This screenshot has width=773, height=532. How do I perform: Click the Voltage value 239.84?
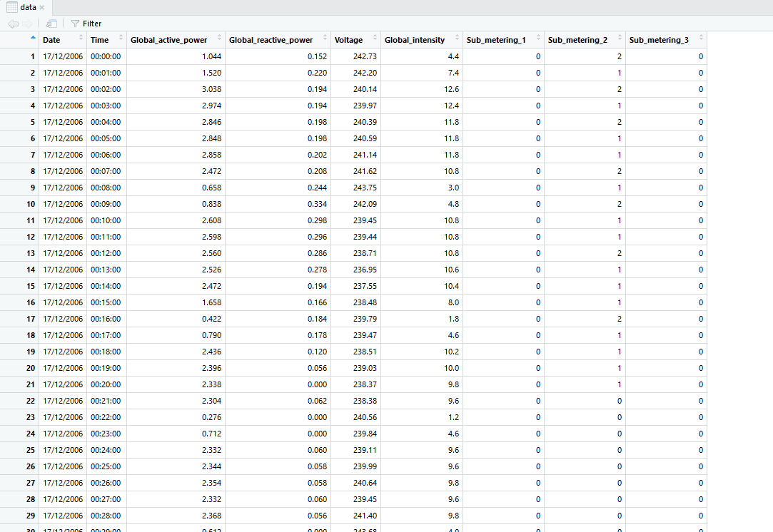click(365, 434)
